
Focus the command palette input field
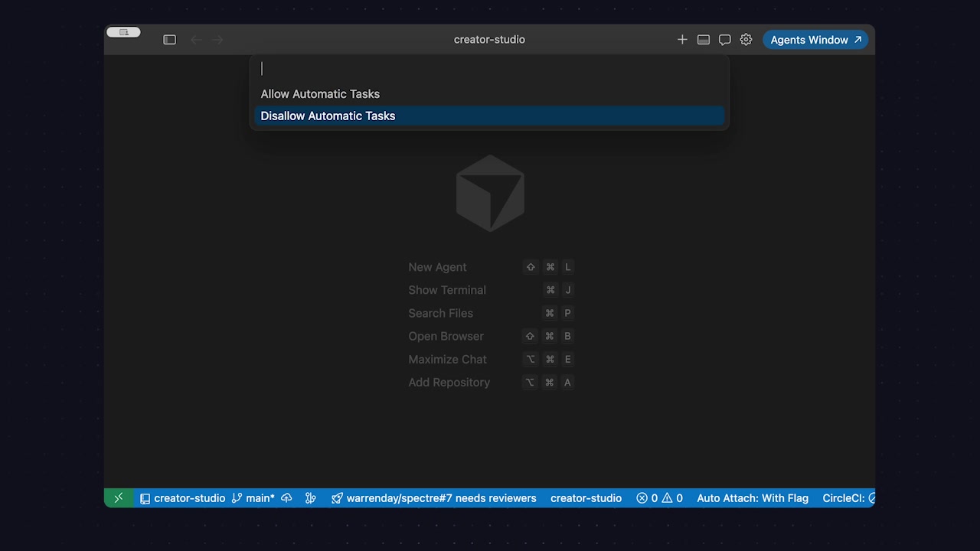(x=489, y=69)
